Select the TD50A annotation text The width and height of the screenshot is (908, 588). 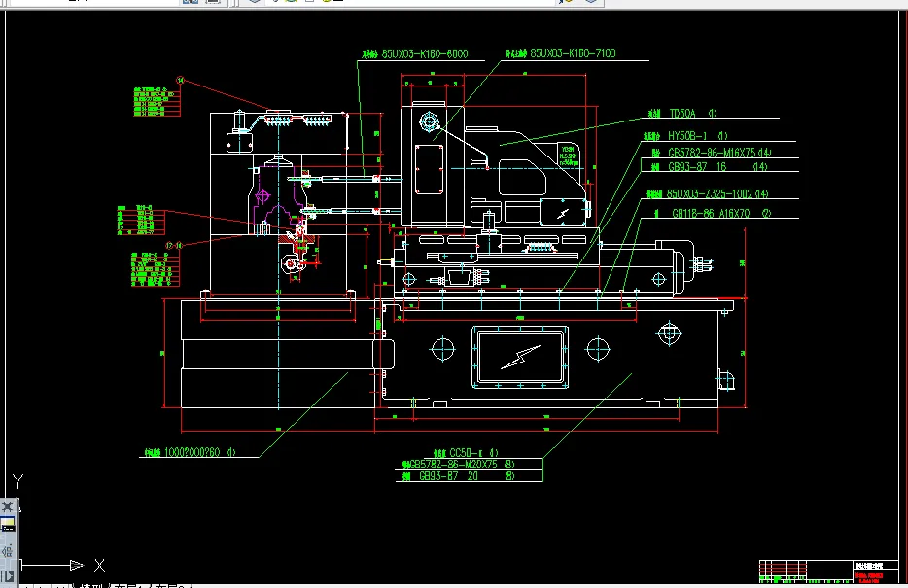[682, 114]
